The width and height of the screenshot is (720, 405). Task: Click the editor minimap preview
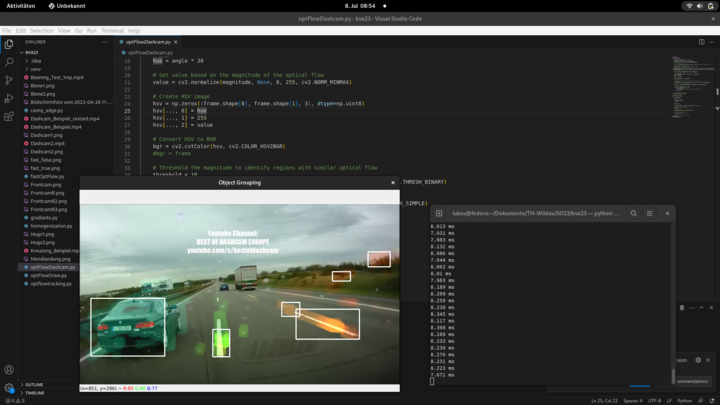693,87
